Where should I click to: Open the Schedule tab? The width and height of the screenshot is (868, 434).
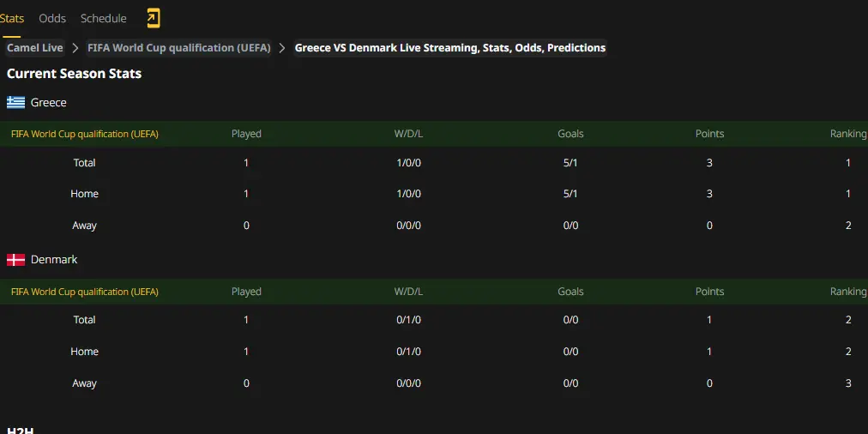(104, 18)
